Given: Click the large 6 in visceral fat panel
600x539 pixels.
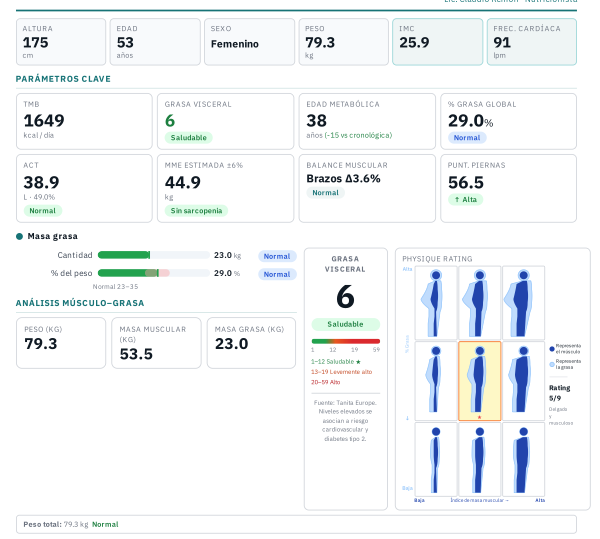Looking at the screenshot, I should [x=346, y=296].
